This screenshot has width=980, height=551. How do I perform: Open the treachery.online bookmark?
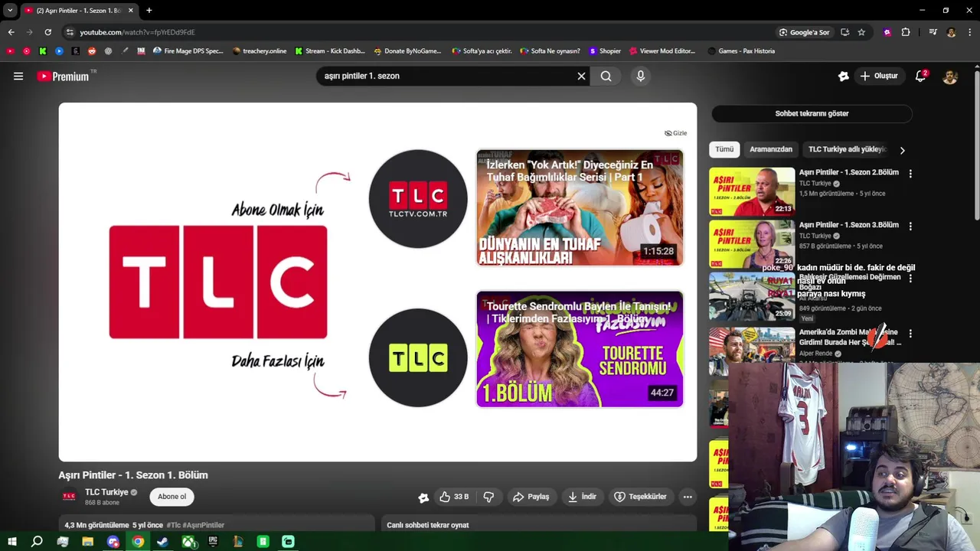[259, 51]
